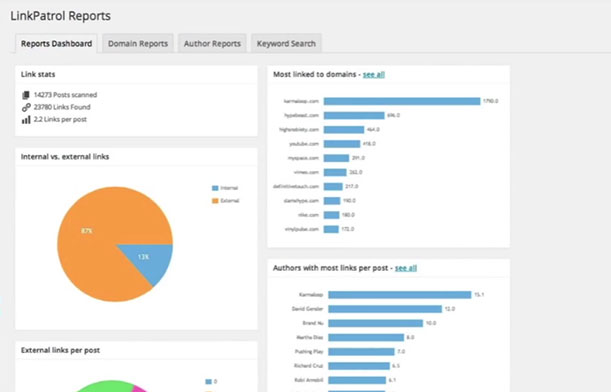
Task: Switch to the Author Reports tab
Action: pyautogui.click(x=212, y=44)
